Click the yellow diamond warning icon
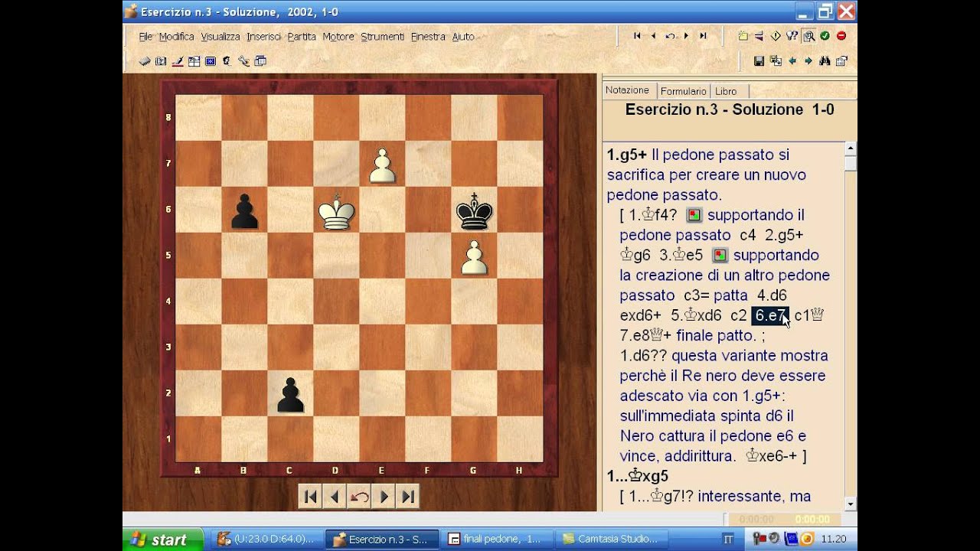Image resolution: width=980 pixels, height=551 pixels. tap(776, 36)
